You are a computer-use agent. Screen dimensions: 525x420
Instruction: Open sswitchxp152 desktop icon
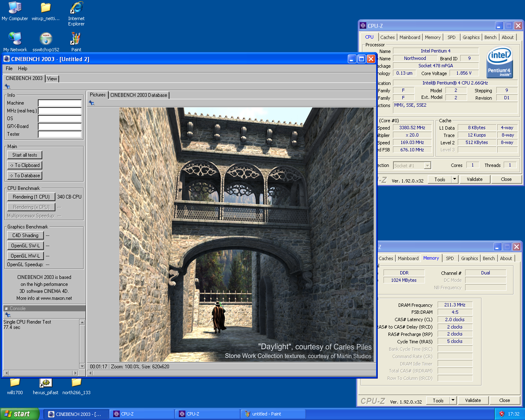pyautogui.click(x=46, y=42)
